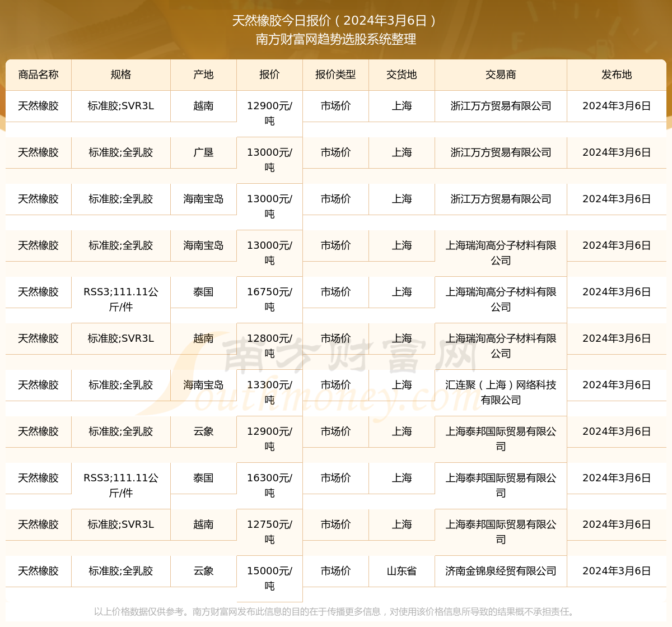Click the 12750元/吨 price cell
This screenshot has height=627, width=672.
pos(269,532)
